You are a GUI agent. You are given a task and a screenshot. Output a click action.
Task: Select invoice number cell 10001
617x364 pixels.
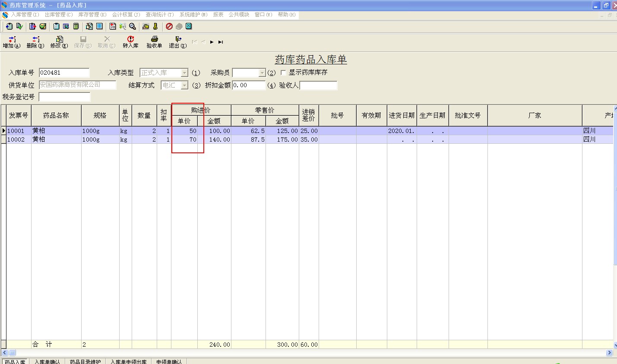(19, 131)
